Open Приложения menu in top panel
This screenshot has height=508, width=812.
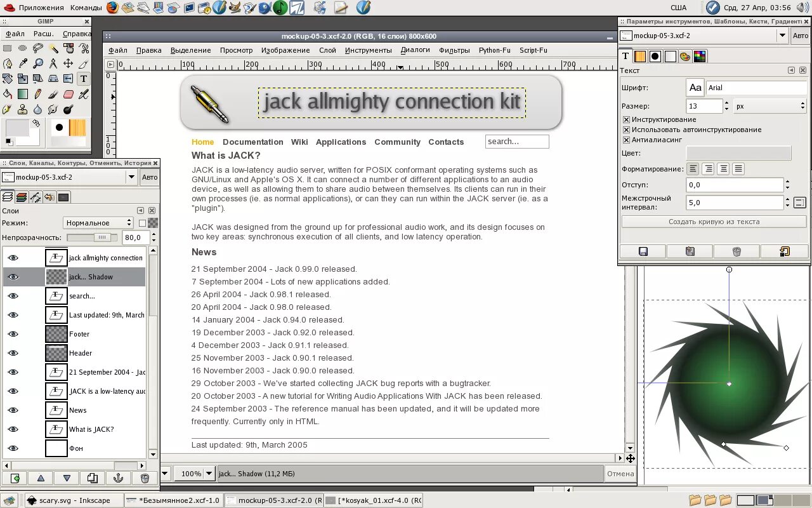click(x=41, y=8)
